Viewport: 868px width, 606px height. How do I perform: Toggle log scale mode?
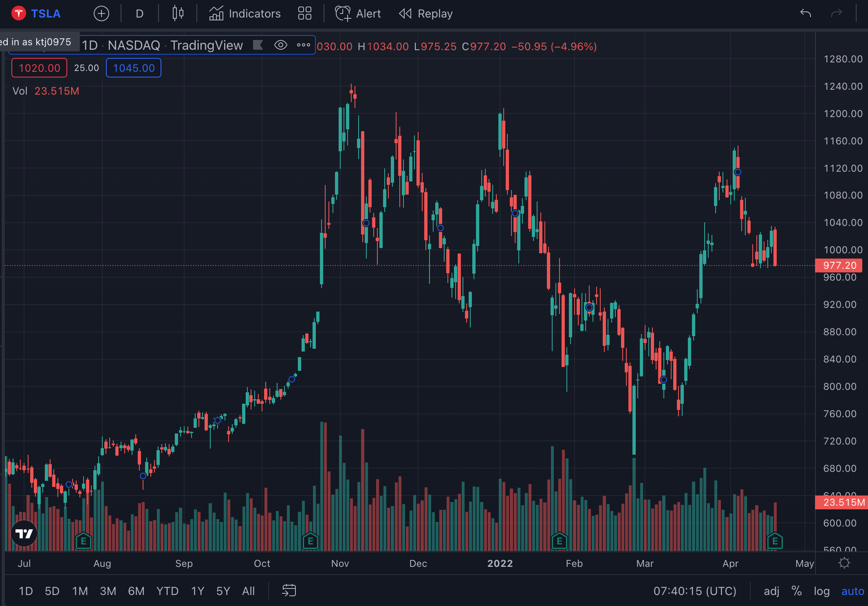click(x=822, y=591)
